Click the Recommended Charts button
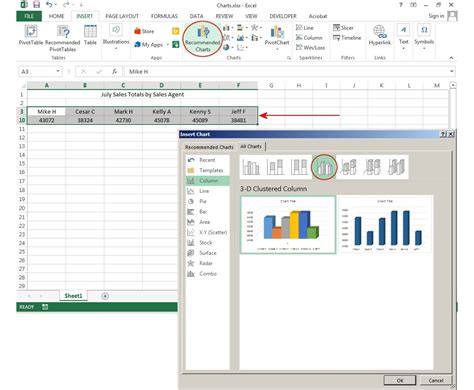Screen dimensions: 474x390 (x=203, y=39)
